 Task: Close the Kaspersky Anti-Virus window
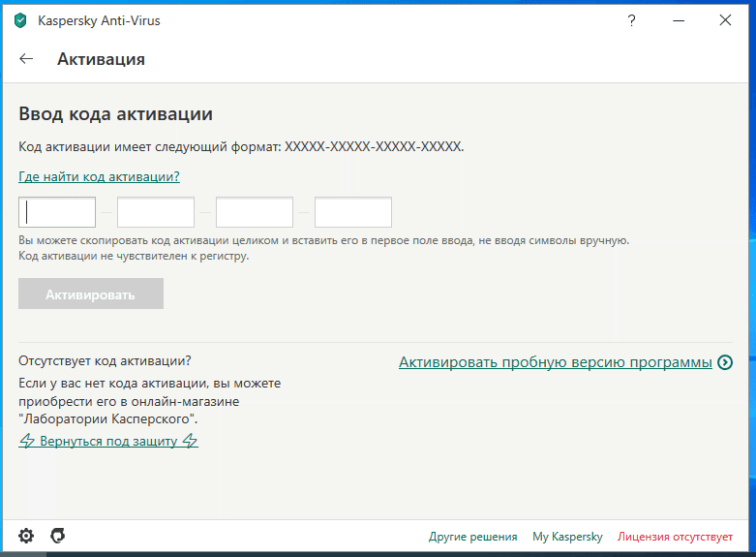725,20
